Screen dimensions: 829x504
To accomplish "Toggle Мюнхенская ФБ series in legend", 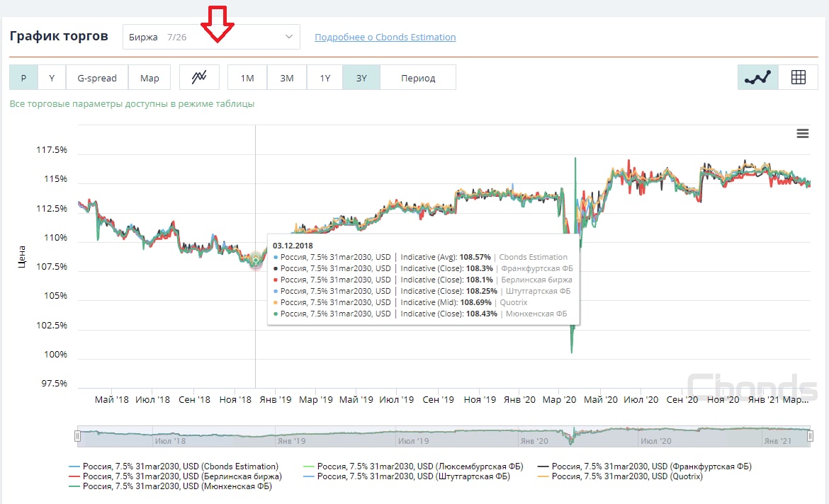I will (x=170, y=486).
